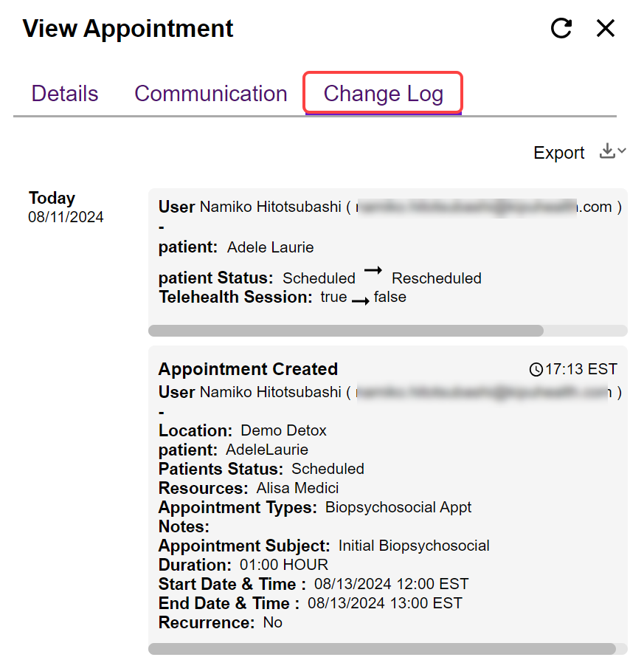This screenshot has width=644, height=660.
Task: Click the horizontal scrollbar under Telehealth Session entry
Action: pyautogui.click(x=346, y=331)
